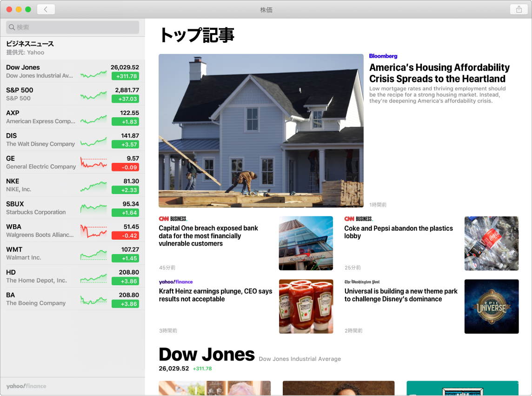Viewport: 532px width, 396px height.
Task: Click the Yahoo Finance logo at the sidebar bottom
Action: point(27,386)
